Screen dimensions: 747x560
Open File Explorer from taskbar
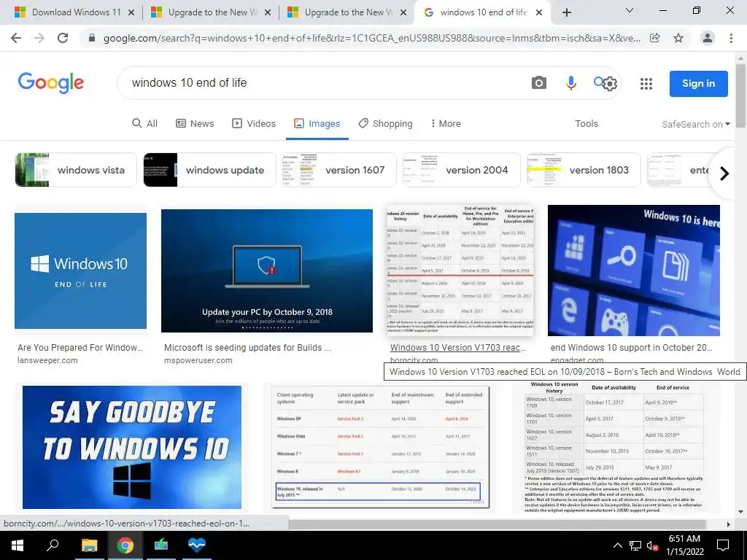(89, 545)
